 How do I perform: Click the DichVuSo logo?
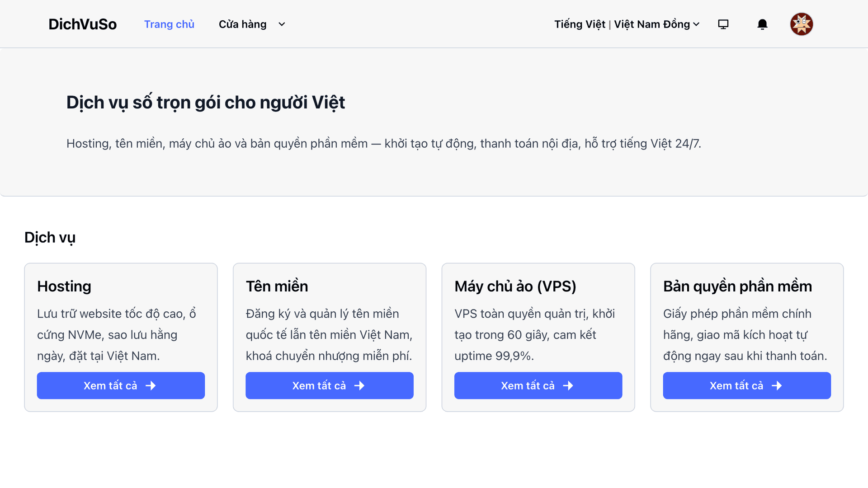82,24
